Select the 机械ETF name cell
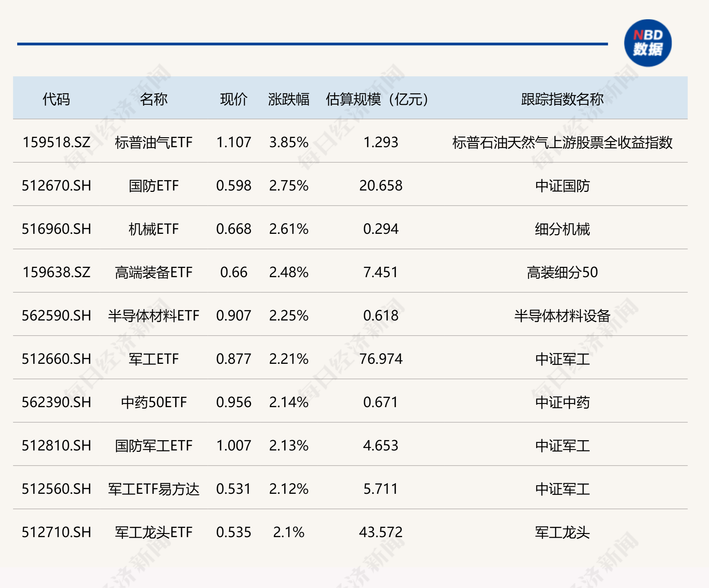Image resolution: width=709 pixels, height=588 pixels. [x=154, y=229]
